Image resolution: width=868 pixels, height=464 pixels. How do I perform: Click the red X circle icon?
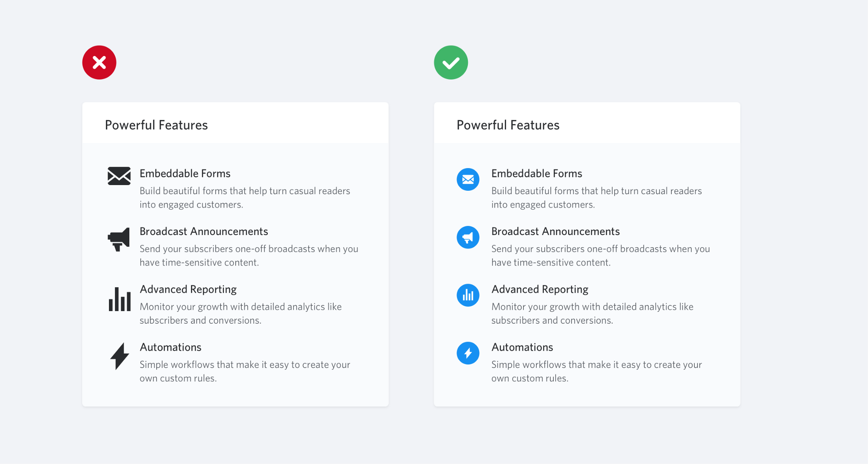pyautogui.click(x=99, y=63)
